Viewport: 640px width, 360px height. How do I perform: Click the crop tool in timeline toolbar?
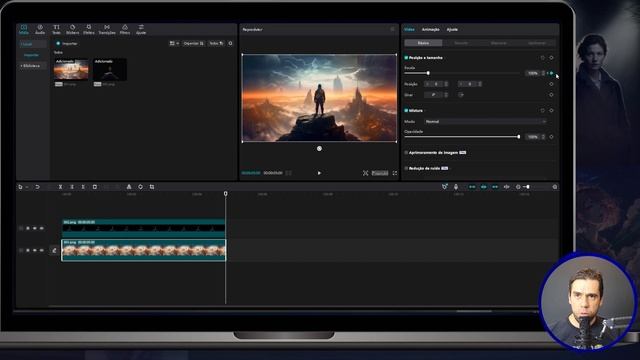coord(152,187)
